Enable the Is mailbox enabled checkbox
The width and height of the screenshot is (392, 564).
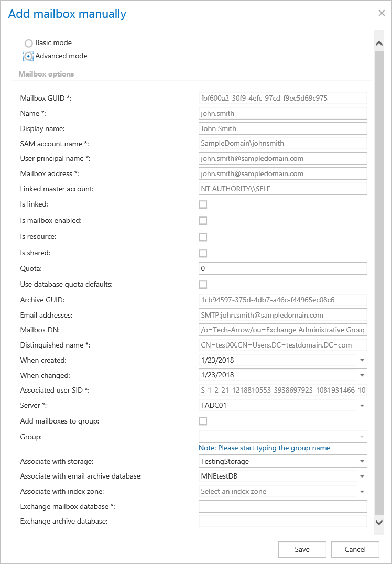coord(203,221)
